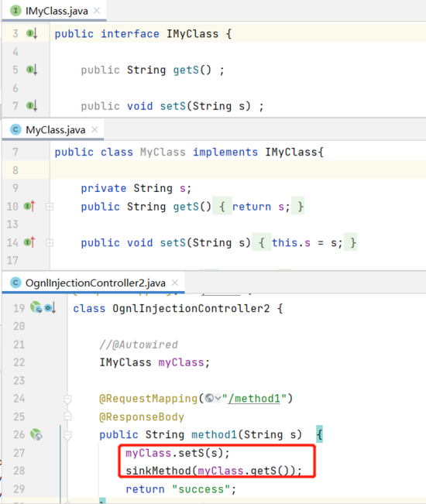
Task: Click "getS" in the interface on line 5
Action: click(186, 70)
